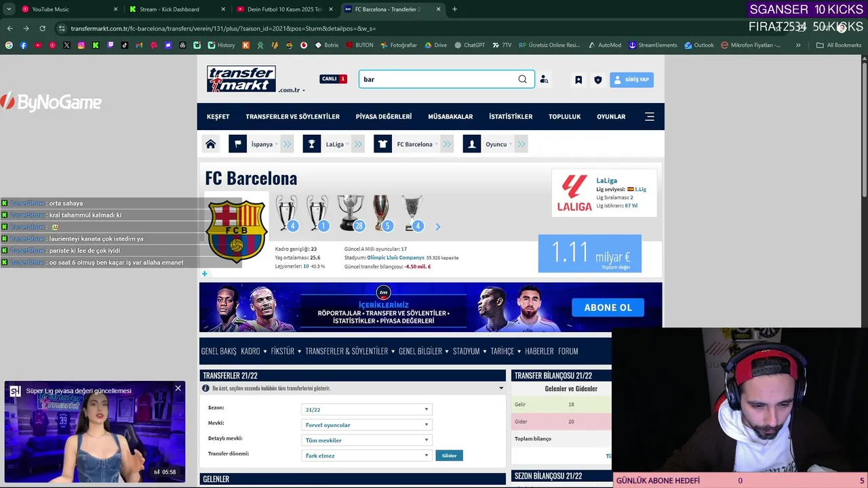868x488 pixels.
Task: Click the address bar URL
Action: (223, 28)
